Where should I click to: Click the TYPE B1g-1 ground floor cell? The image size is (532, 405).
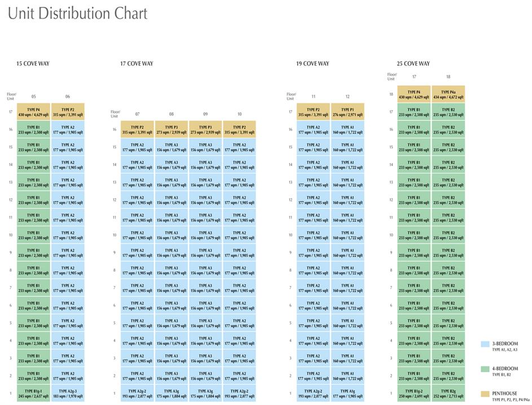33,394
